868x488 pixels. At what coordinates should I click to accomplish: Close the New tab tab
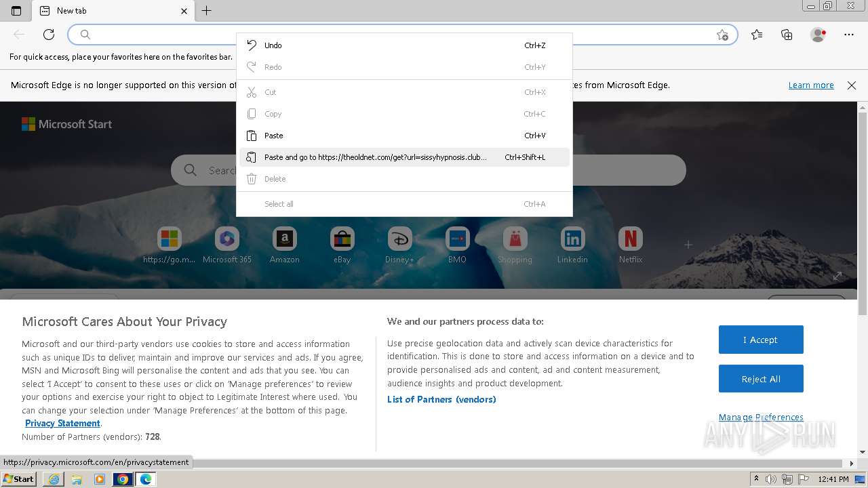(x=184, y=11)
